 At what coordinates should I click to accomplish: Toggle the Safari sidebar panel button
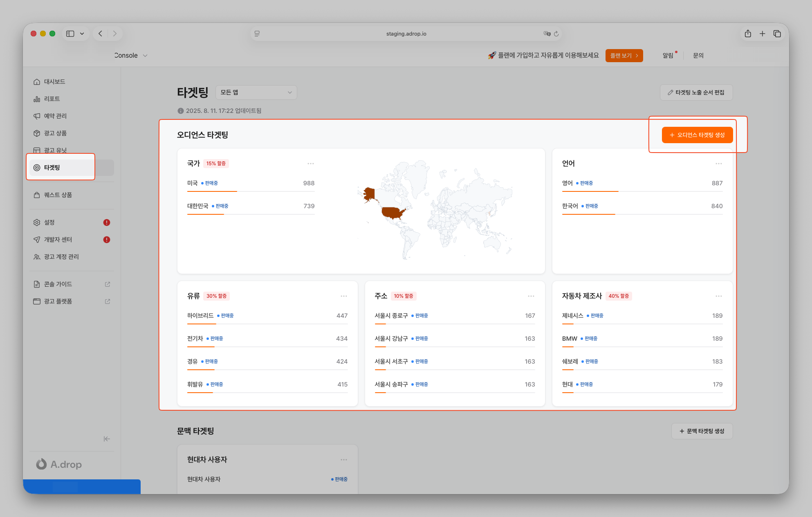tap(70, 34)
